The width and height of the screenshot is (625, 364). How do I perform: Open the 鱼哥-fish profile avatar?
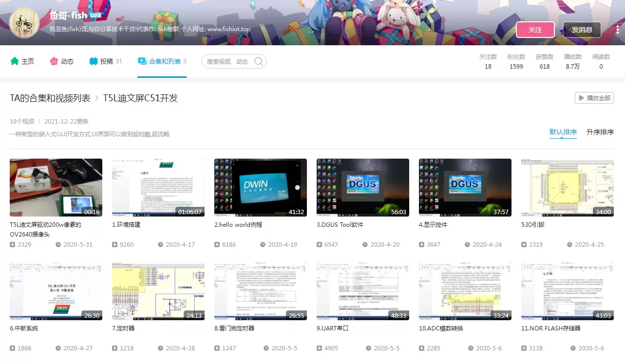[x=25, y=23]
